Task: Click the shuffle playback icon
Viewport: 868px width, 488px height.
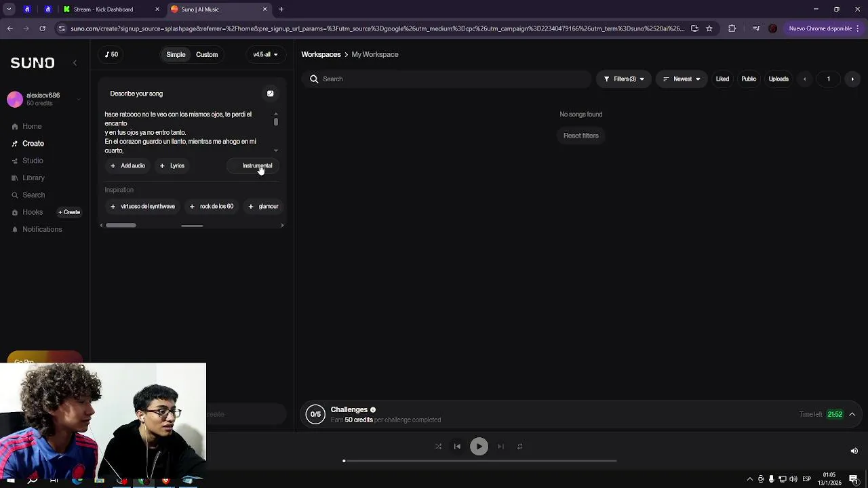Action: click(438, 447)
